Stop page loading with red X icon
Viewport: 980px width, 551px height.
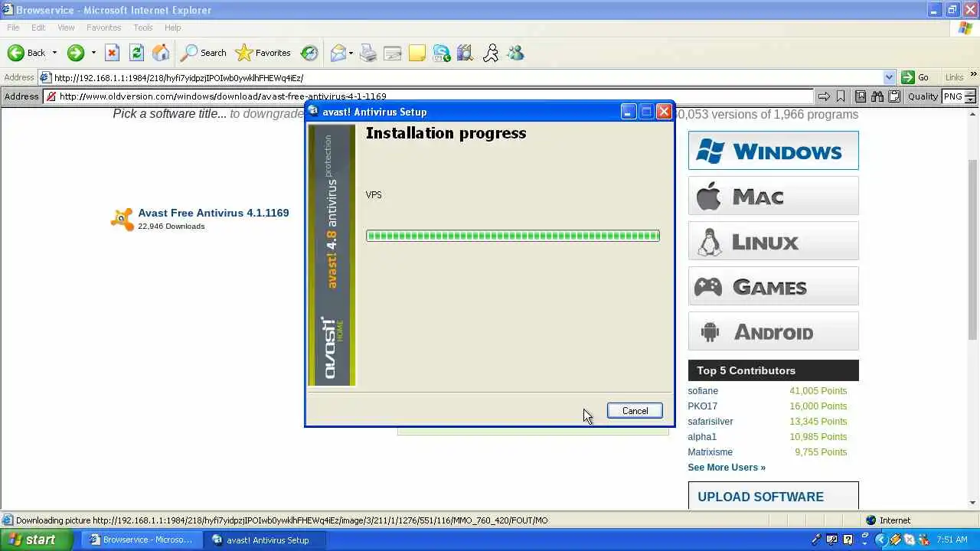tap(112, 53)
